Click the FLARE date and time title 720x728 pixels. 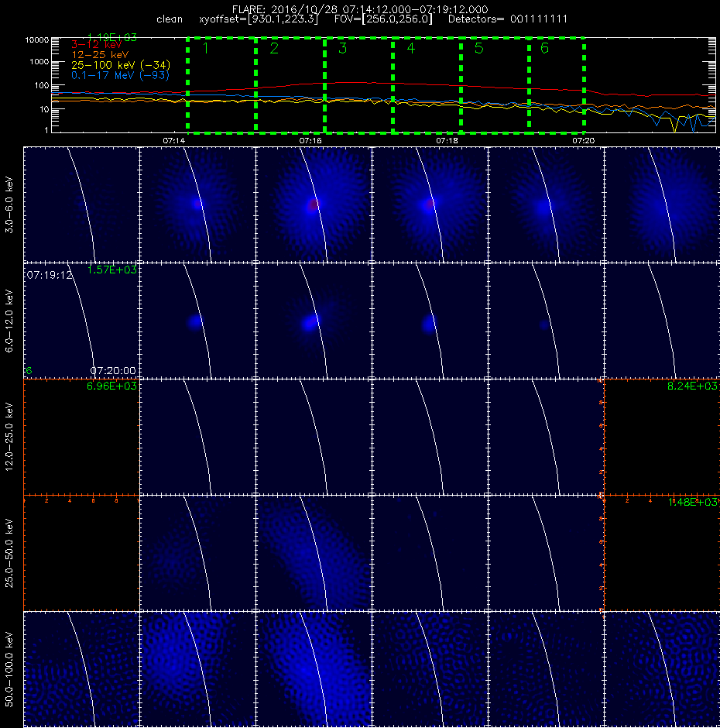360,9
